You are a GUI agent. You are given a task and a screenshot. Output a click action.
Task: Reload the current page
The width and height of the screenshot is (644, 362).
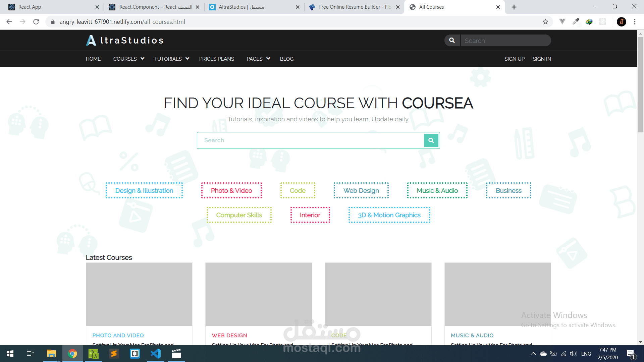tap(36, 22)
